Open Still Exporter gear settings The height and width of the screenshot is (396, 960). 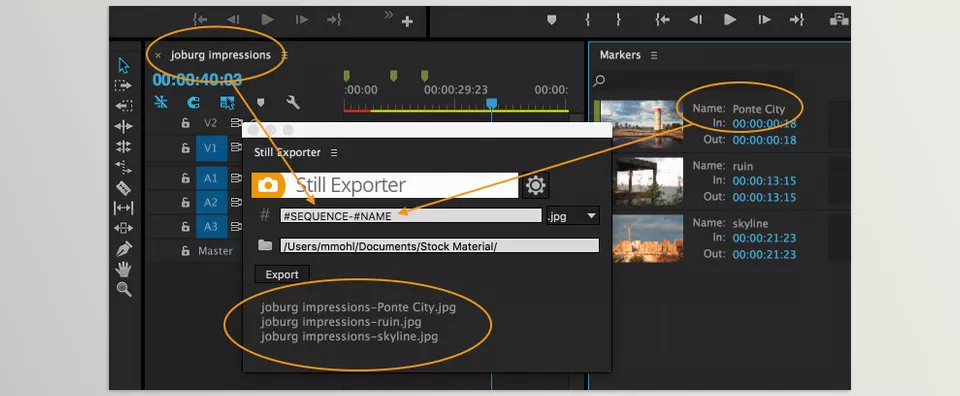[x=536, y=185]
